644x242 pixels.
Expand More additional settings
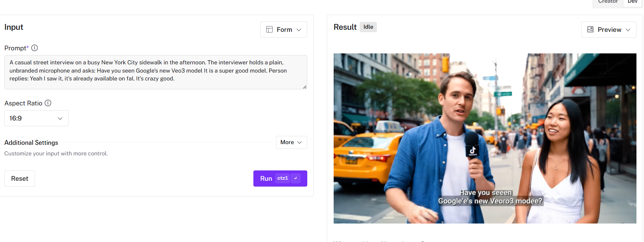(x=291, y=142)
